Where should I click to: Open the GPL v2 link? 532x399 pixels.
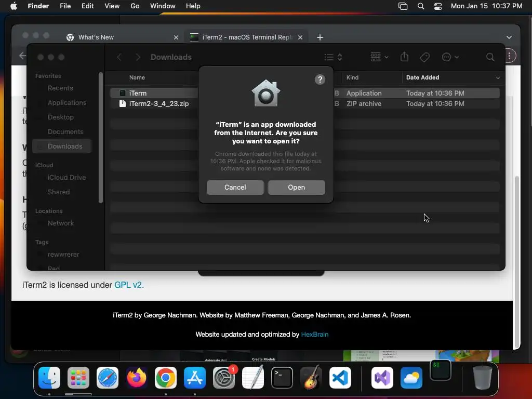point(129,285)
